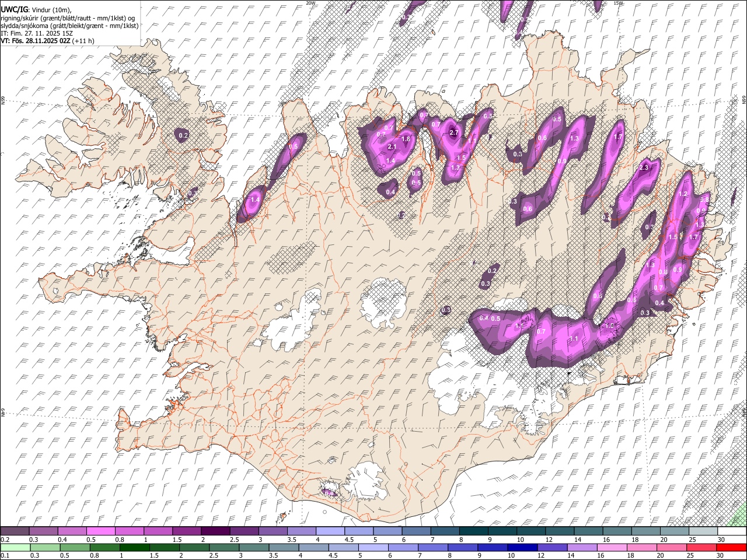
Task: Click the 'slydda/snjókoma' legend description line
Action: pyautogui.click(x=69, y=26)
